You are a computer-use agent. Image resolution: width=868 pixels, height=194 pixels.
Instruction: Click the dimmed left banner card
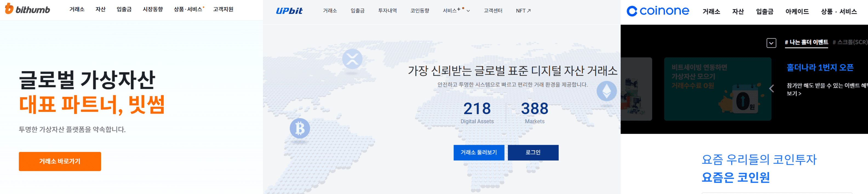(636, 89)
